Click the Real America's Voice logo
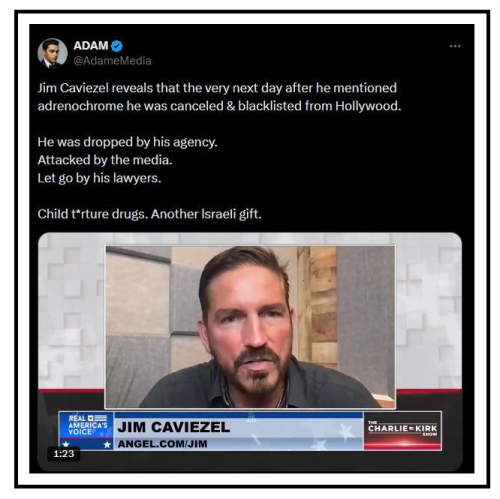Screen dimensions: 500x499 point(86,425)
